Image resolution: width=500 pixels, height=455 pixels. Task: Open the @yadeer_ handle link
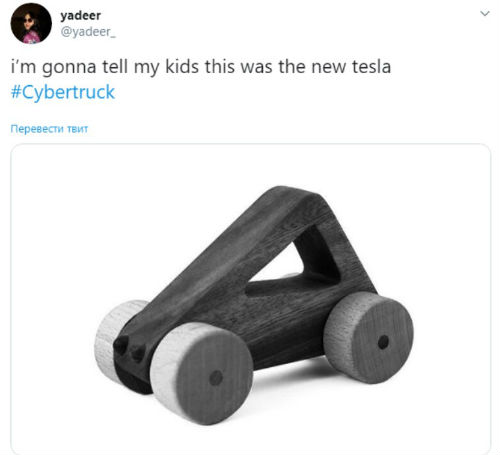pos(88,32)
